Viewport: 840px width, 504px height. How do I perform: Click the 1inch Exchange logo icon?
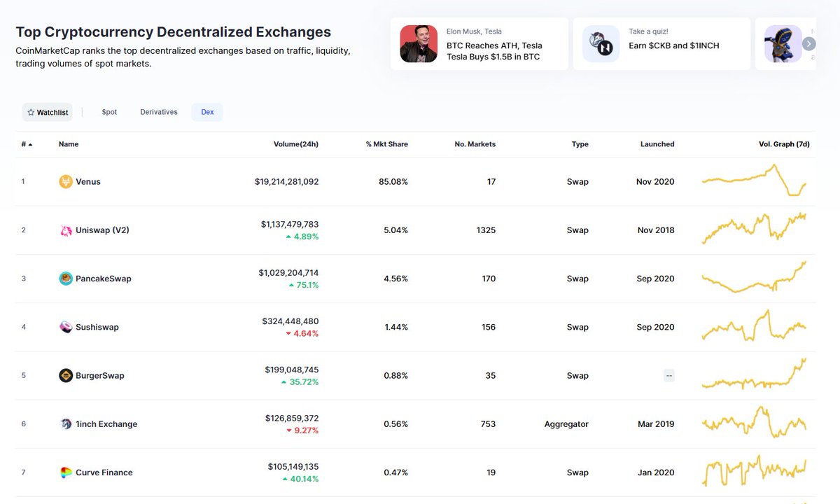coord(66,424)
